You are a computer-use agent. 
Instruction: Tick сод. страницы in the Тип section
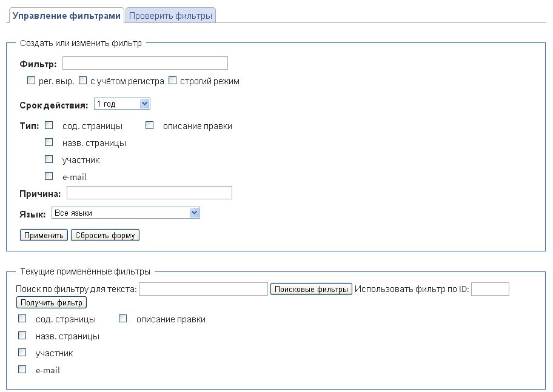(x=49, y=125)
